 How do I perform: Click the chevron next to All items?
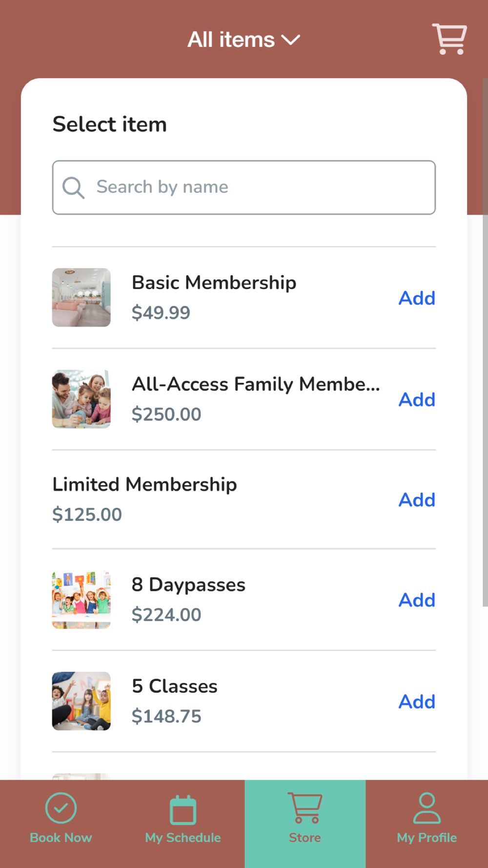[x=291, y=40]
